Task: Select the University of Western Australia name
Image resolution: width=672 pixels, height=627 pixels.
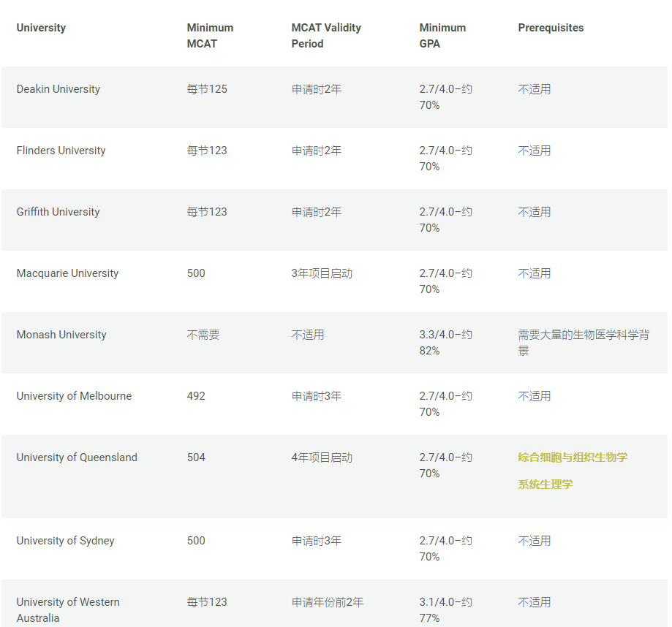Action: coord(68,610)
